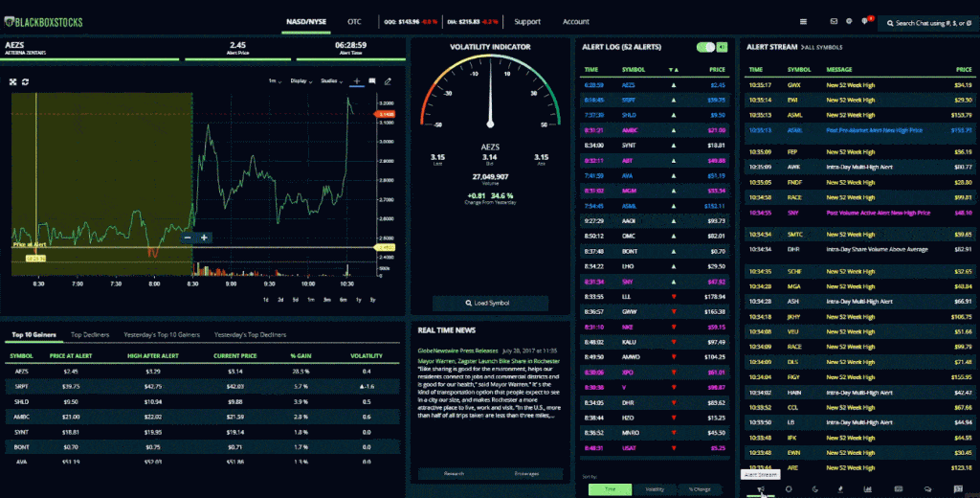Set chart range to 1y

(358, 300)
